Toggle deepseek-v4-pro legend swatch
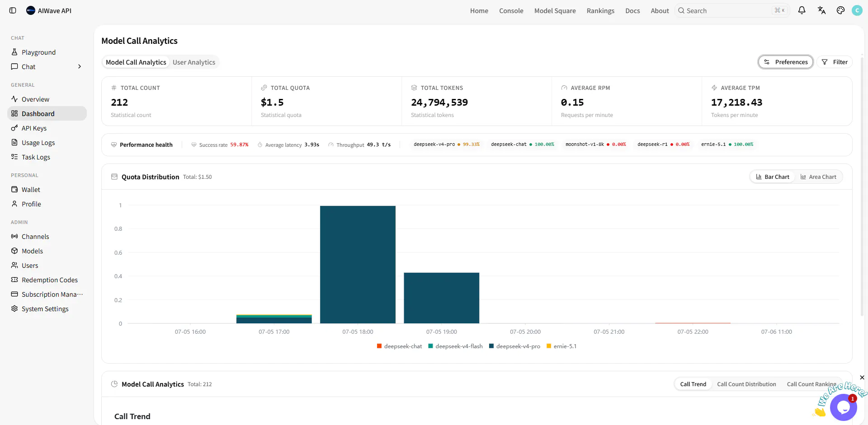The height and width of the screenshot is (425, 868). [x=491, y=346]
